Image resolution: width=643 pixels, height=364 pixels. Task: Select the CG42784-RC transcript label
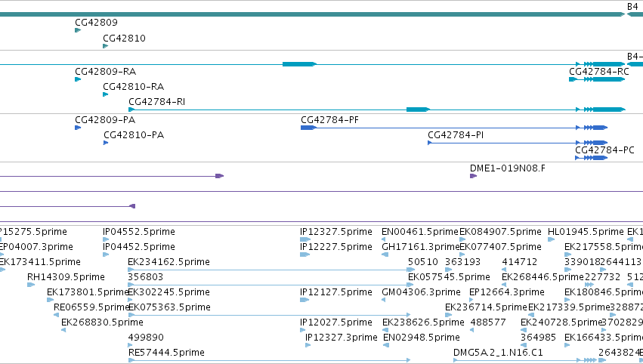tap(598, 71)
